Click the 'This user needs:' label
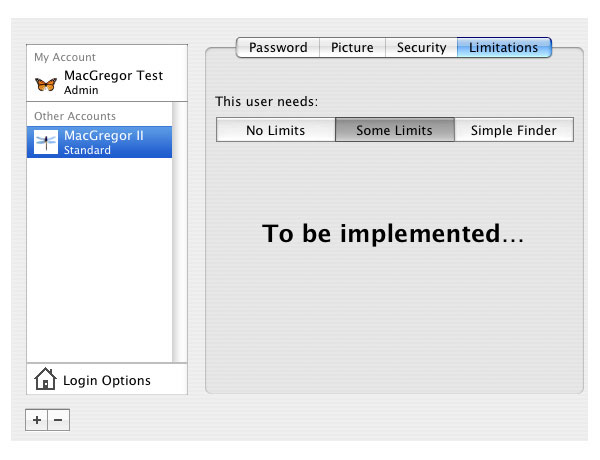Screen dimensions: 600x460 266,101
